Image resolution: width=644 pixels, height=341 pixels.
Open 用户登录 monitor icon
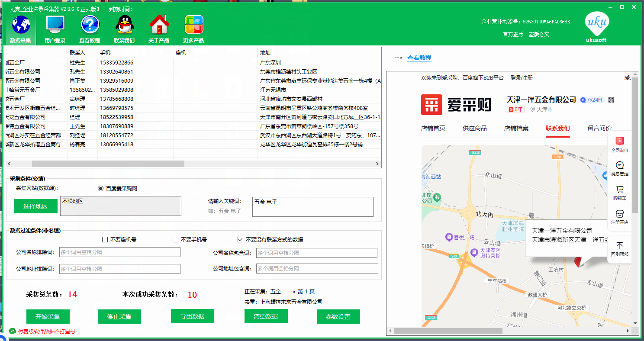[x=55, y=25]
